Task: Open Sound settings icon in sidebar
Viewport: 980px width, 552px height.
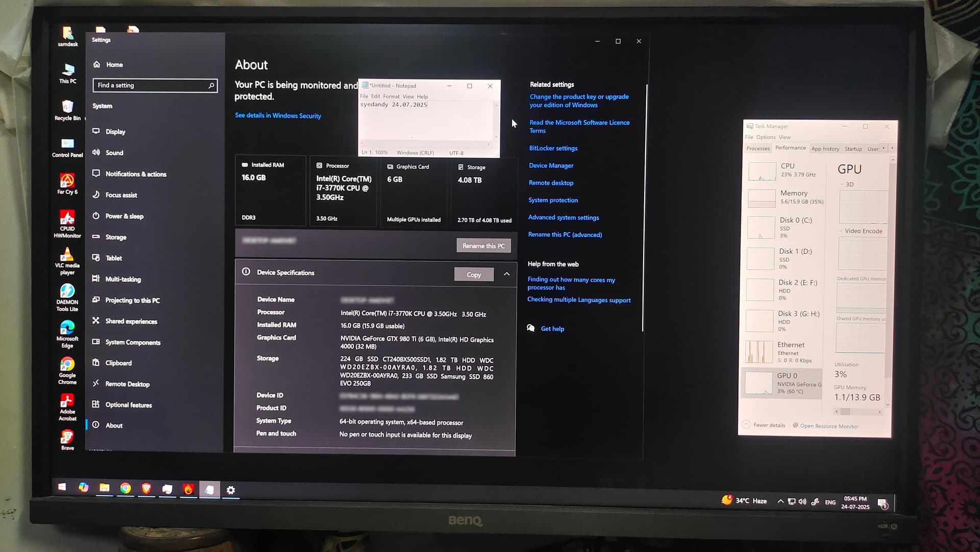Action: click(96, 152)
